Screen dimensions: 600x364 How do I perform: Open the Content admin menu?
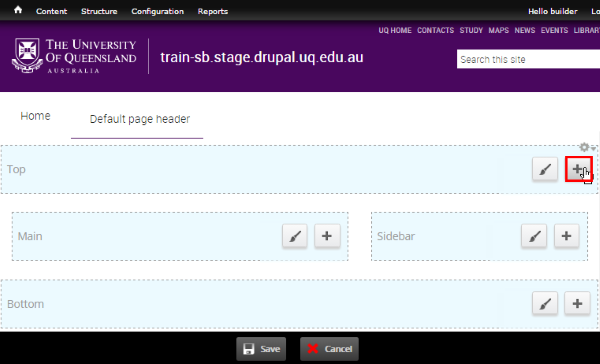[x=51, y=11]
